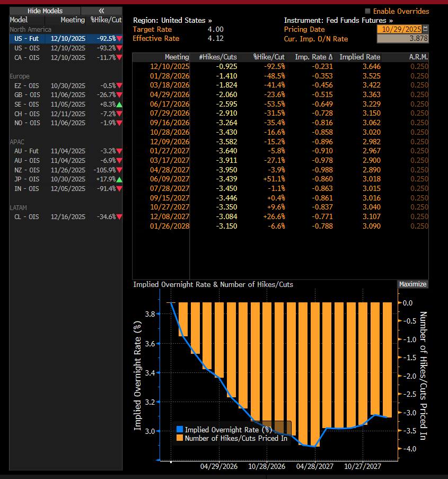448x479 pixels.
Task: Click the red down arrow for GB - OIS
Action: click(119, 95)
